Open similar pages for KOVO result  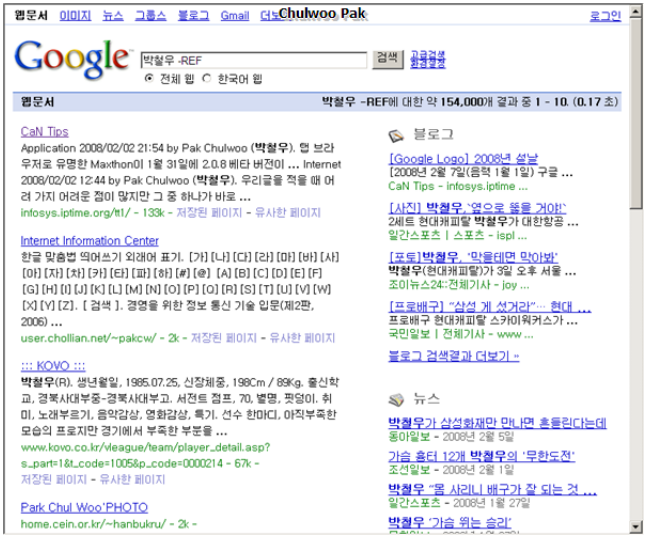pos(132,479)
